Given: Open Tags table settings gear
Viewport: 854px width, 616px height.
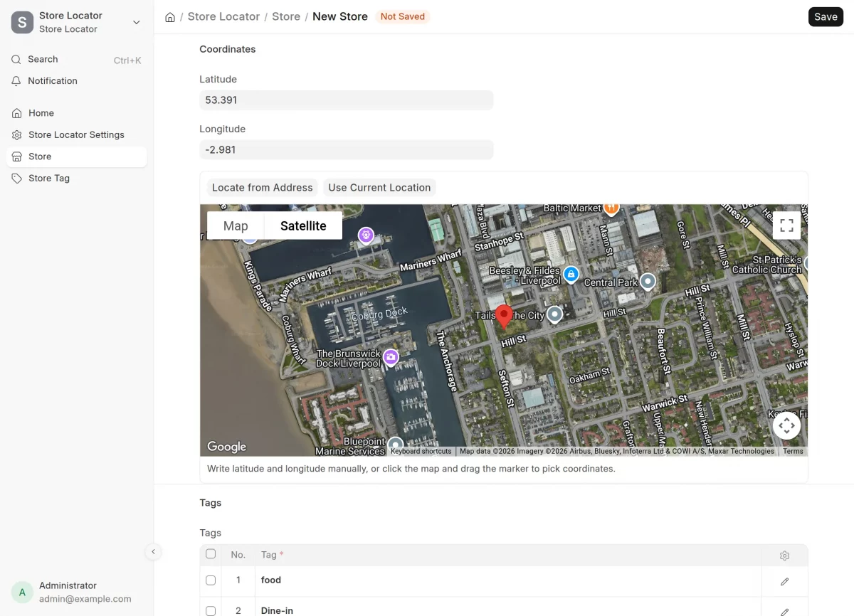Looking at the screenshot, I should 785,556.
